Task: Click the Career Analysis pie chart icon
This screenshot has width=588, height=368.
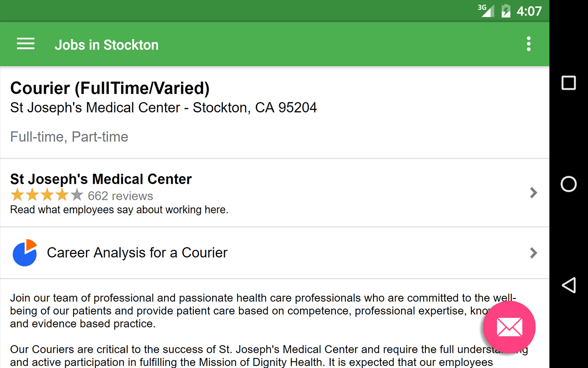Action: [25, 253]
